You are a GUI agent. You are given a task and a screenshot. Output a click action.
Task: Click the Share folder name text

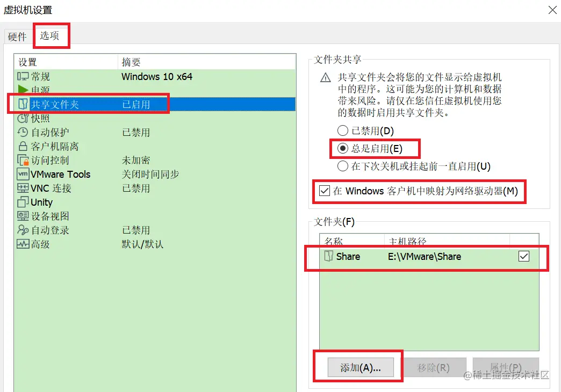point(348,257)
